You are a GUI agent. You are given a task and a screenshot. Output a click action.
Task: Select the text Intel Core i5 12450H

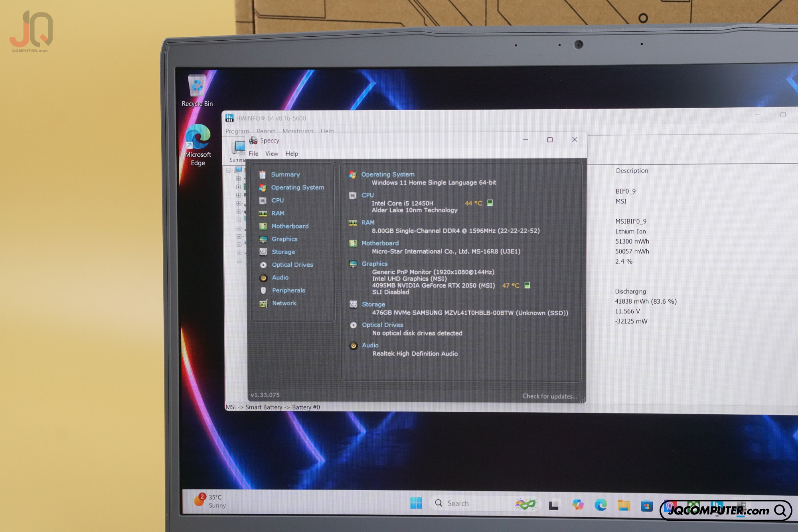403,203
